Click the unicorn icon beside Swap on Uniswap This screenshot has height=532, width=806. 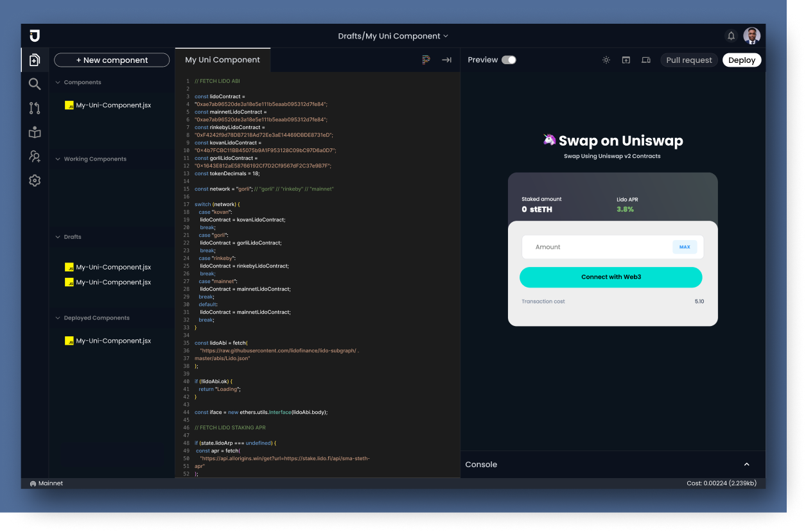(549, 139)
